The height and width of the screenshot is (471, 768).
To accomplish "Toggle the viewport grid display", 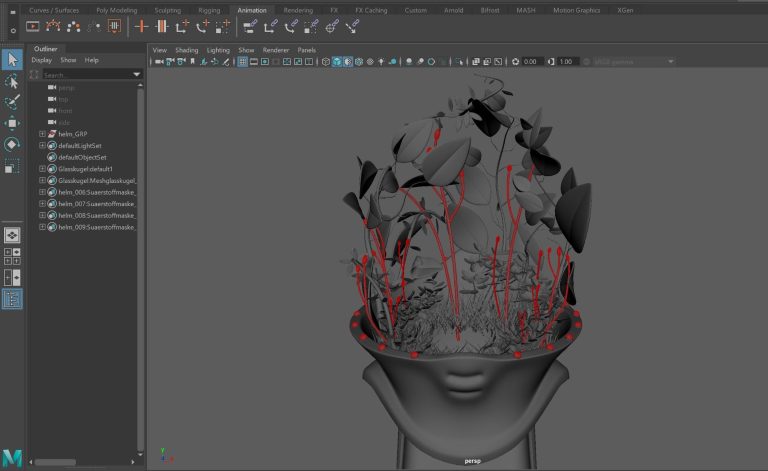I will tap(242, 62).
